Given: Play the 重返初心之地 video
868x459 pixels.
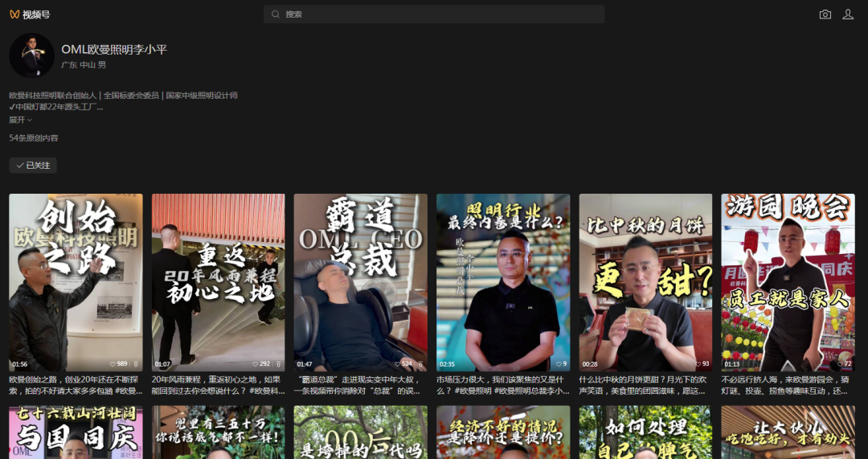Looking at the screenshot, I should pos(218,281).
